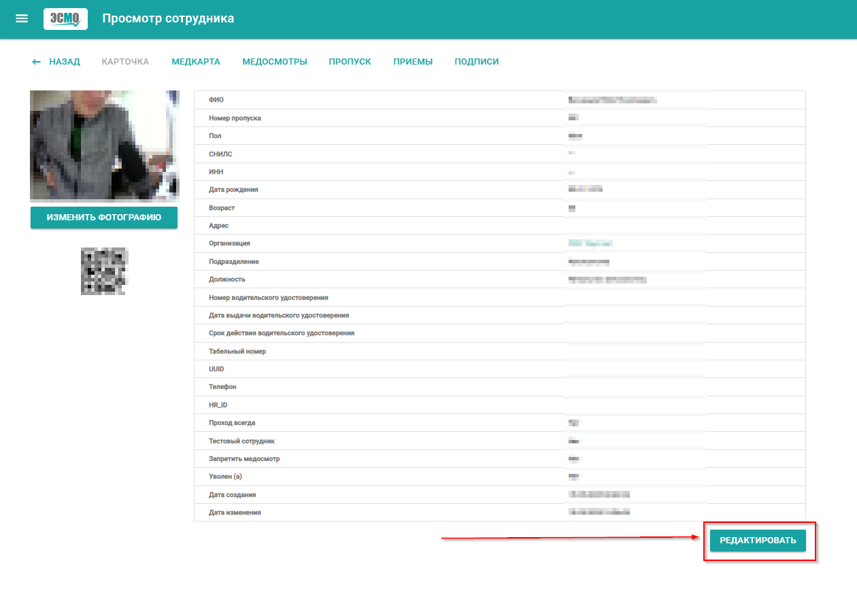Click the HR_ID label

point(218,405)
